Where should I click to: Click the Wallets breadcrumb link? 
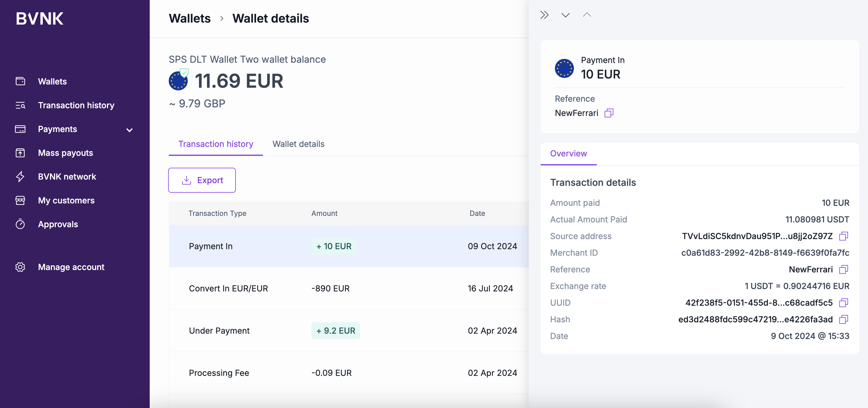coord(190,18)
